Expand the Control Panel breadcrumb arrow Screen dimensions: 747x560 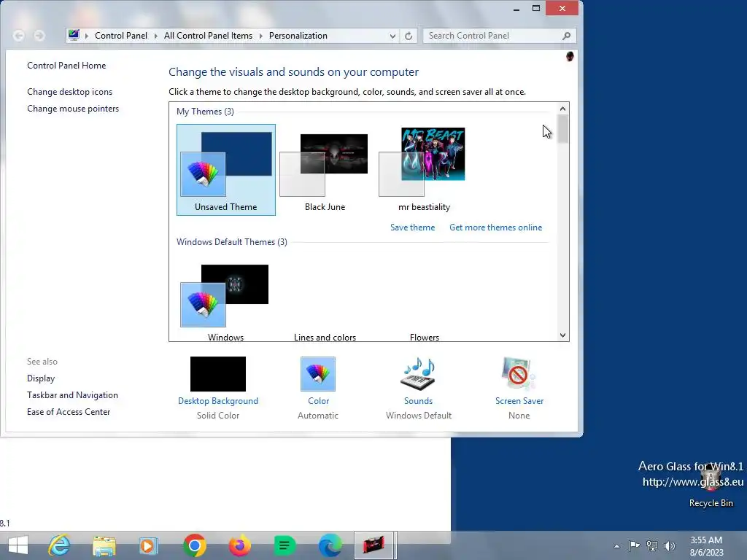pos(155,36)
